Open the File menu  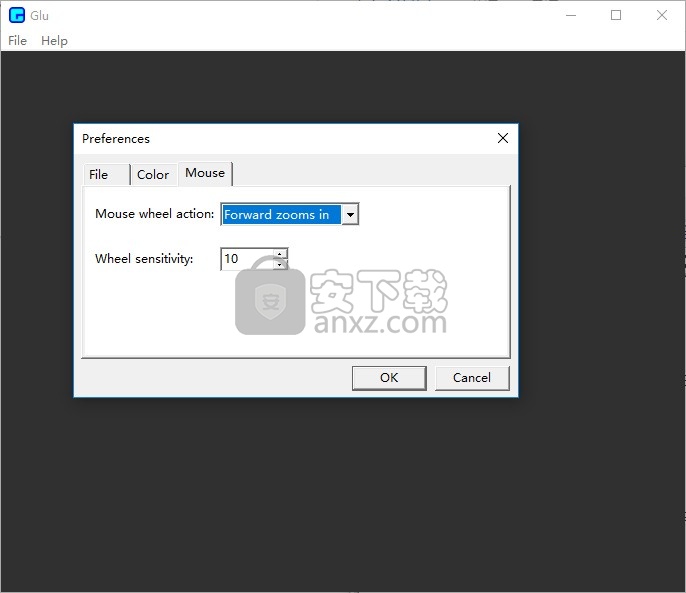click(18, 41)
